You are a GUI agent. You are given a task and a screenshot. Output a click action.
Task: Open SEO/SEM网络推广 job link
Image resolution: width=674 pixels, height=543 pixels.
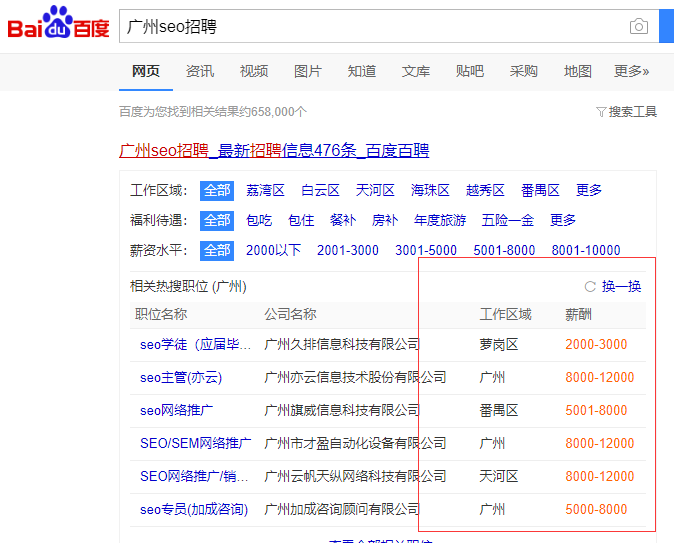pyautogui.click(x=195, y=443)
